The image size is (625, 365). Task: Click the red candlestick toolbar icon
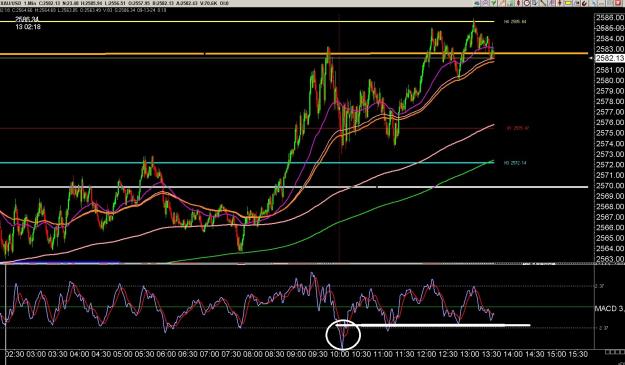pos(518,3)
